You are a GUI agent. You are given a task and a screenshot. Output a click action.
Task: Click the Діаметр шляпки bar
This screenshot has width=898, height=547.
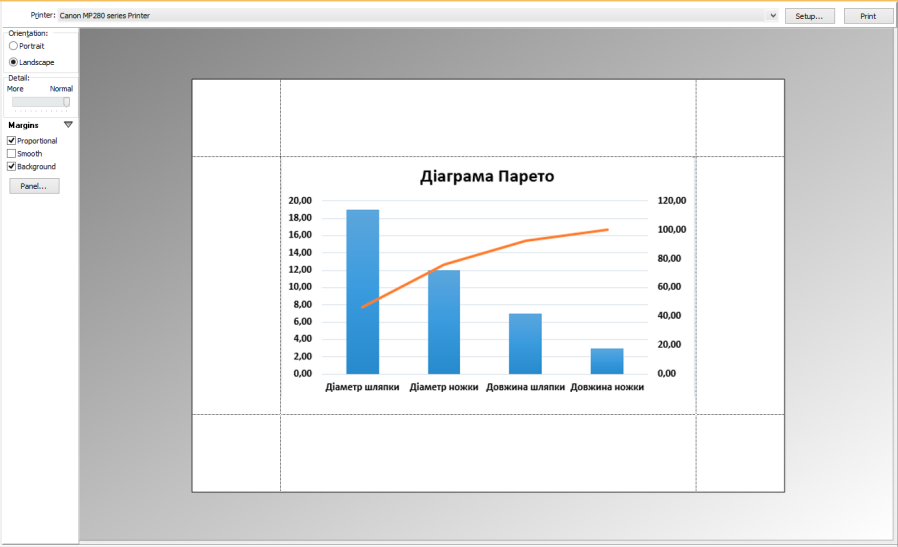363,292
